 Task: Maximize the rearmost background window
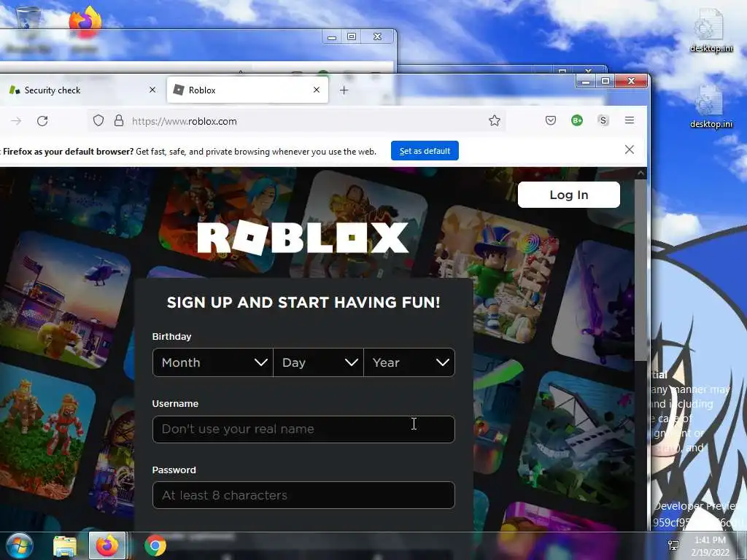[352, 36]
